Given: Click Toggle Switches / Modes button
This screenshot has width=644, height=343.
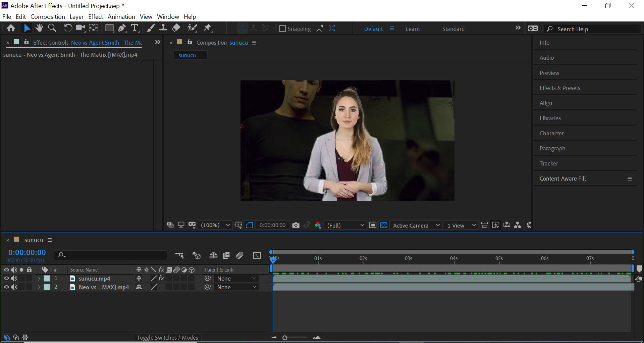Looking at the screenshot, I should (167, 338).
